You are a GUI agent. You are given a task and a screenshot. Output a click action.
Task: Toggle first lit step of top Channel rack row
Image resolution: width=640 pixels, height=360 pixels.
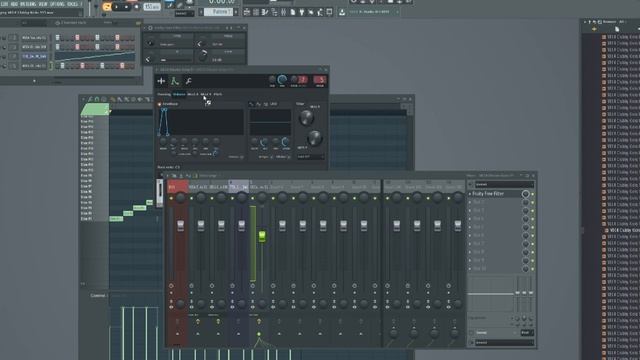[x=58, y=38]
